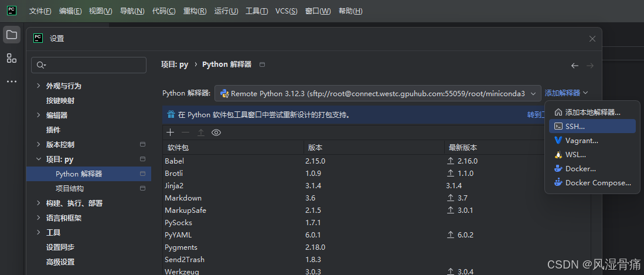Go back with the left arrow
The height and width of the screenshot is (275, 644).
(x=575, y=66)
